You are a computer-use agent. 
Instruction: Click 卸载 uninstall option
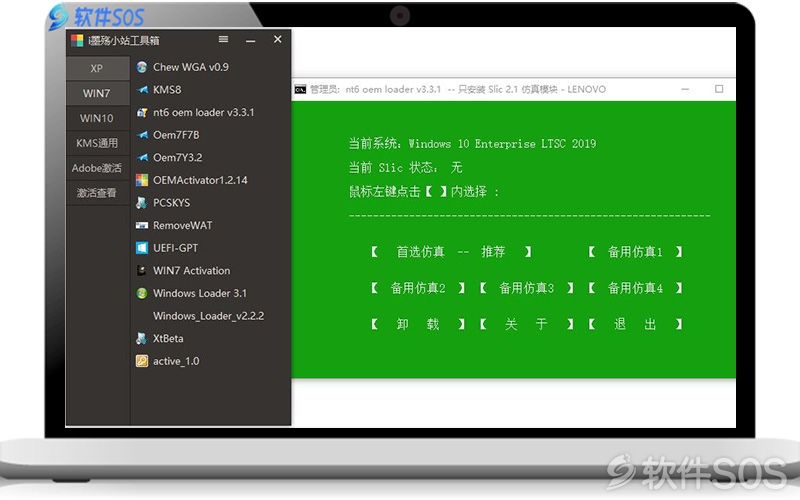click(x=418, y=324)
